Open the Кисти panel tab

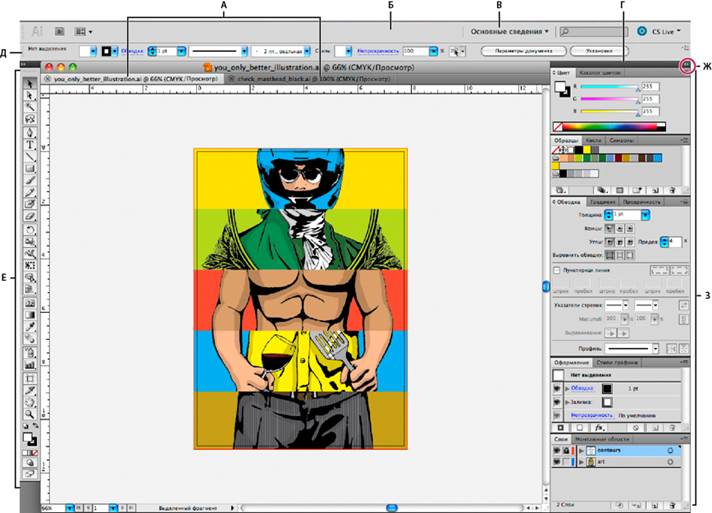[593, 140]
